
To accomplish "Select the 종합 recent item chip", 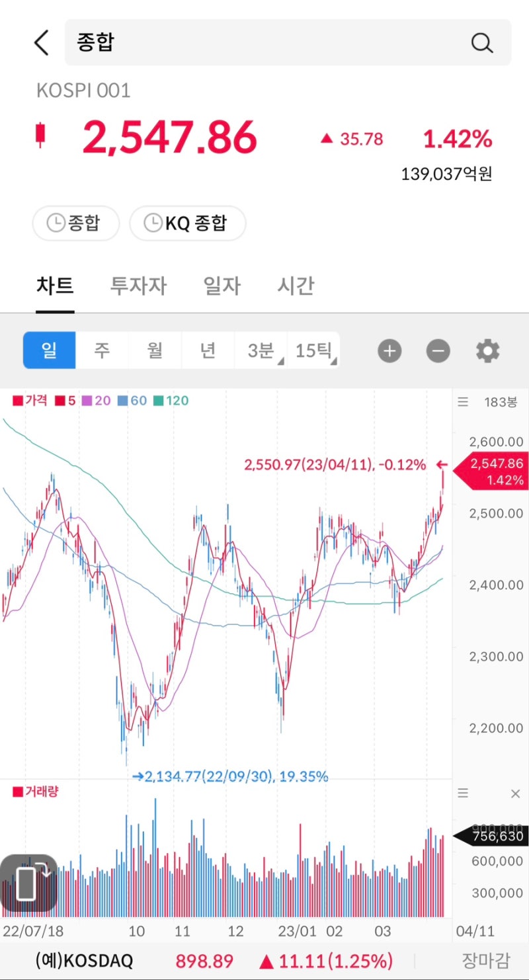I will [x=75, y=223].
